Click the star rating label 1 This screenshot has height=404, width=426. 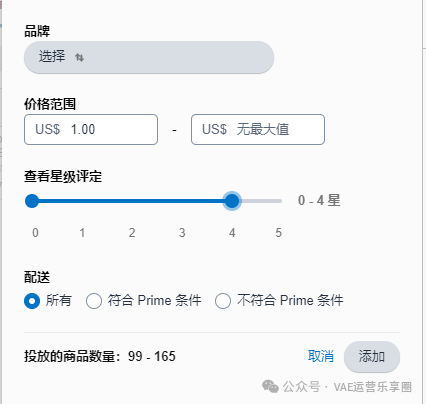click(x=82, y=233)
